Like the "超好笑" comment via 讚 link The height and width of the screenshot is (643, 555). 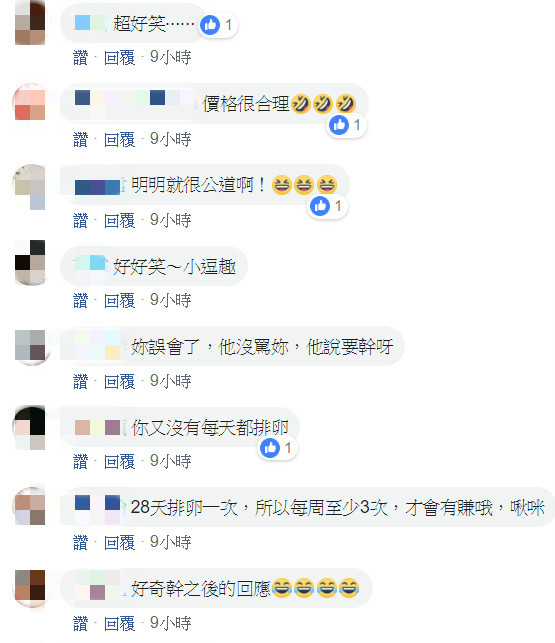click(80, 57)
